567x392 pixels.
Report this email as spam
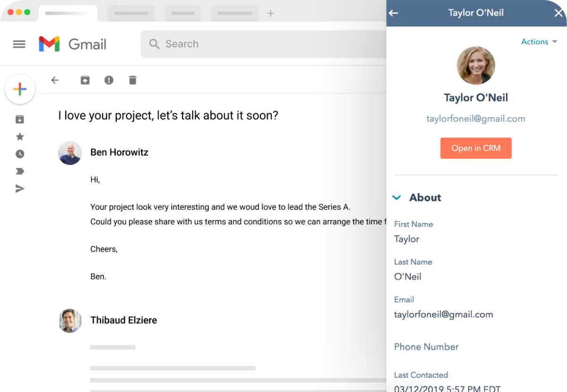109,80
